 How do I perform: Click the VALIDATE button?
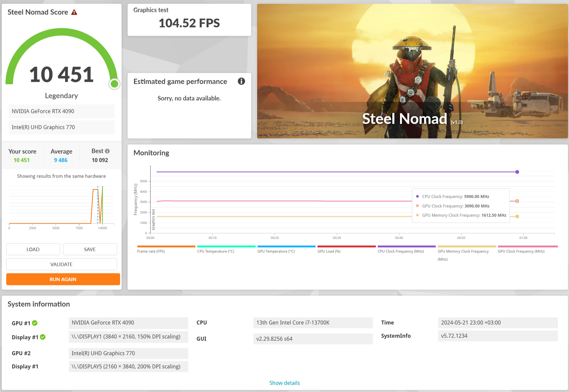pos(61,264)
